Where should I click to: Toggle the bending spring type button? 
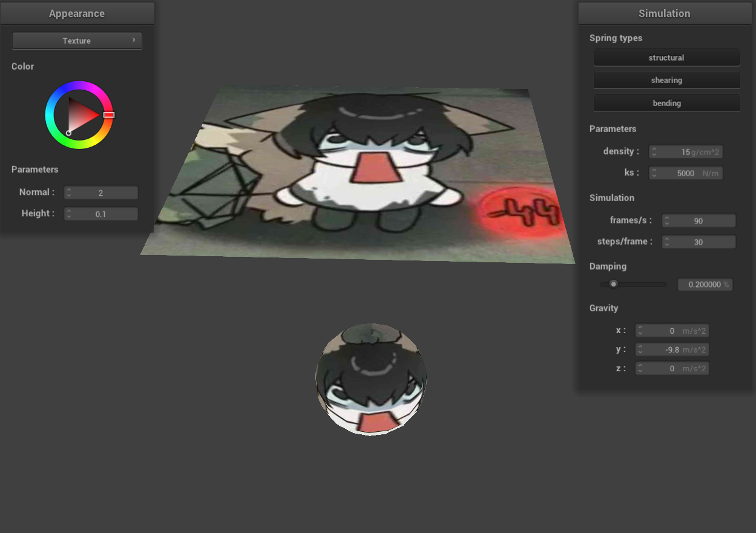(x=666, y=103)
